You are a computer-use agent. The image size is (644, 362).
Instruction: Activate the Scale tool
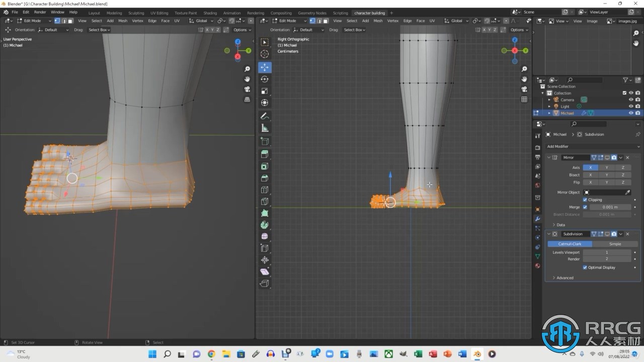(265, 91)
